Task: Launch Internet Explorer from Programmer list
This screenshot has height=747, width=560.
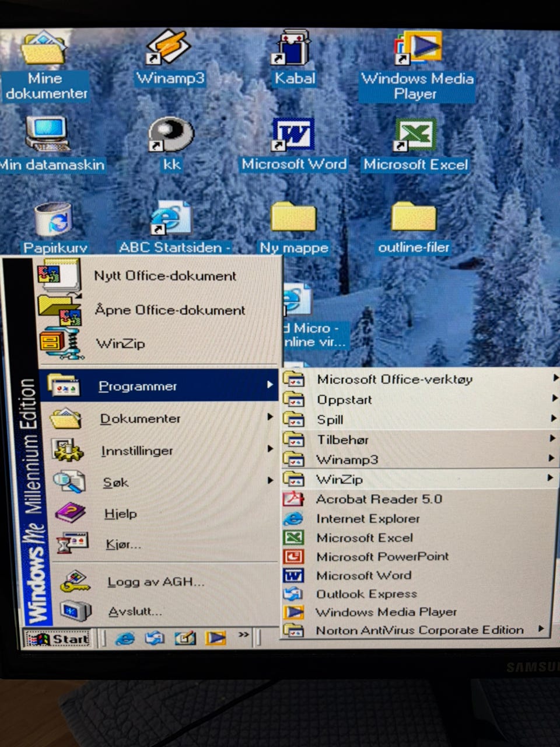Action: (x=419, y=518)
